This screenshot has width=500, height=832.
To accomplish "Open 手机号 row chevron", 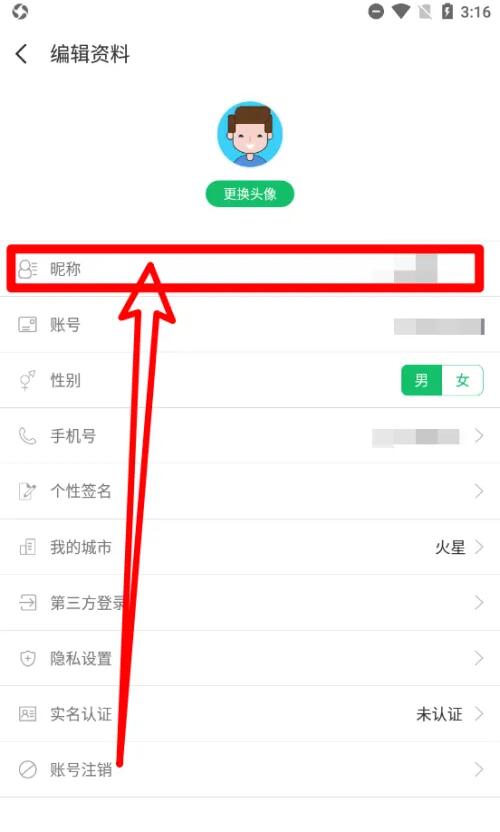I will pyautogui.click(x=479, y=436).
